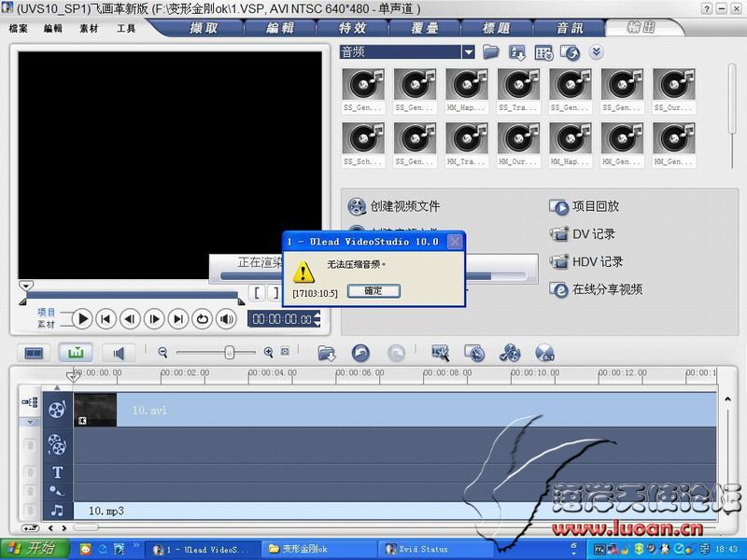
Task: Select the 10.mp3 clip on music track
Action: point(395,511)
